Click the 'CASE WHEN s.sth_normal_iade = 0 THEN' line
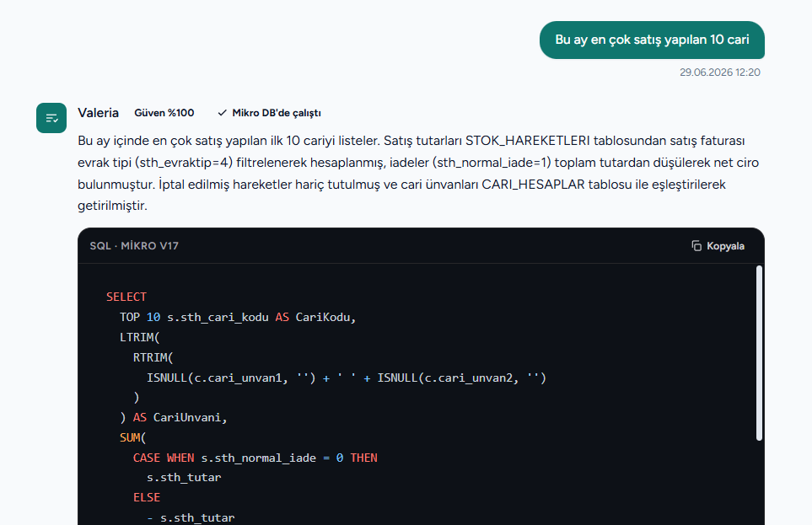812x525 pixels. [x=255, y=458]
